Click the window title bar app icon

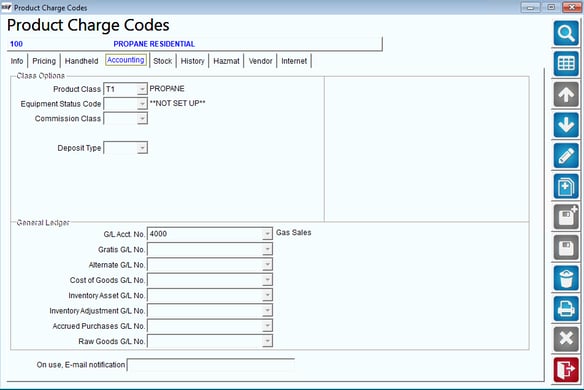[6, 7]
